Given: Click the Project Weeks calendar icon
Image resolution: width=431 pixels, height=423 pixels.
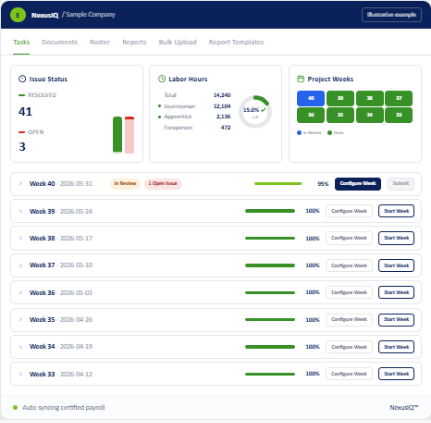Looking at the screenshot, I should (301, 79).
